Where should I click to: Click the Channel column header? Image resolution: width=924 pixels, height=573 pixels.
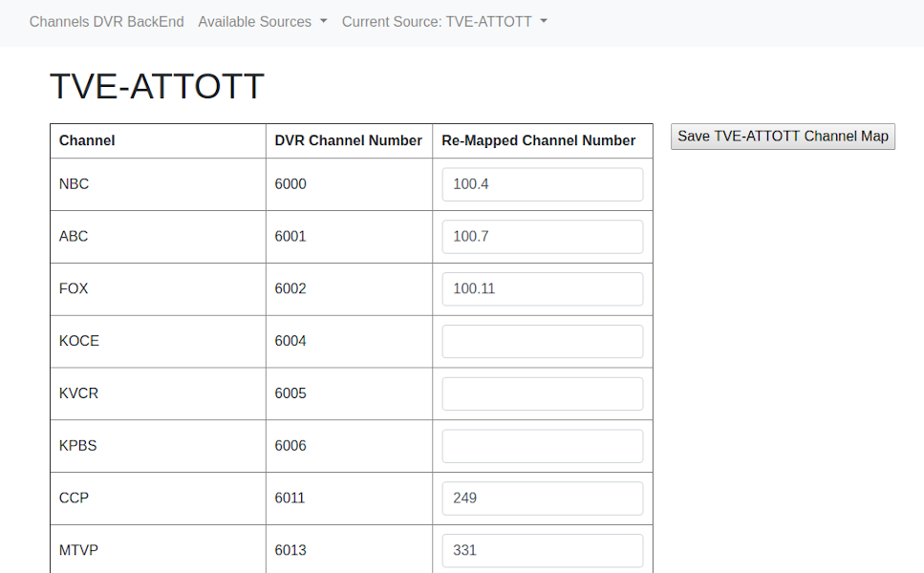(x=87, y=141)
